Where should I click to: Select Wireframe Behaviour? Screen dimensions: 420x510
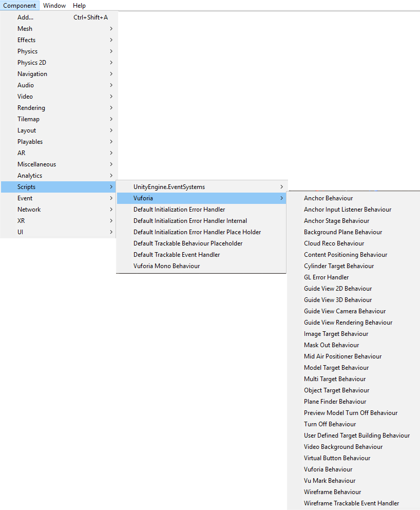click(x=354, y=492)
